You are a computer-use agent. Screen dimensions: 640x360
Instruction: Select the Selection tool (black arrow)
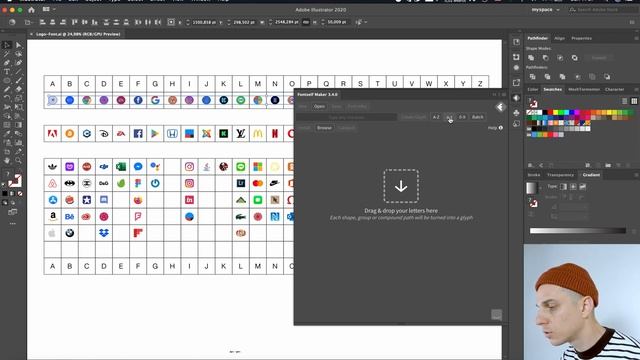pyautogui.click(x=7, y=45)
